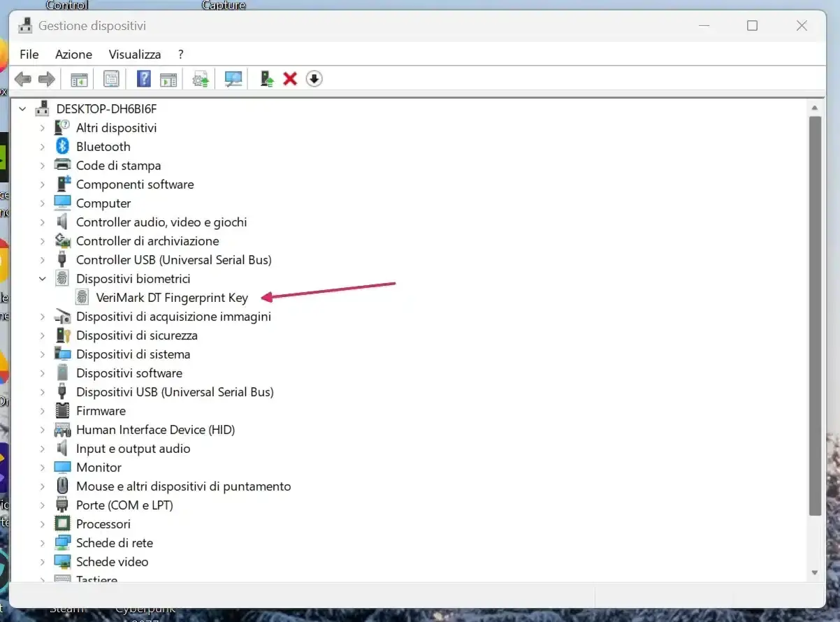Image resolution: width=840 pixels, height=622 pixels.
Task: Select the speaker icon for Controller audio, video e giochi
Action: pyautogui.click(x=63, y=222)
